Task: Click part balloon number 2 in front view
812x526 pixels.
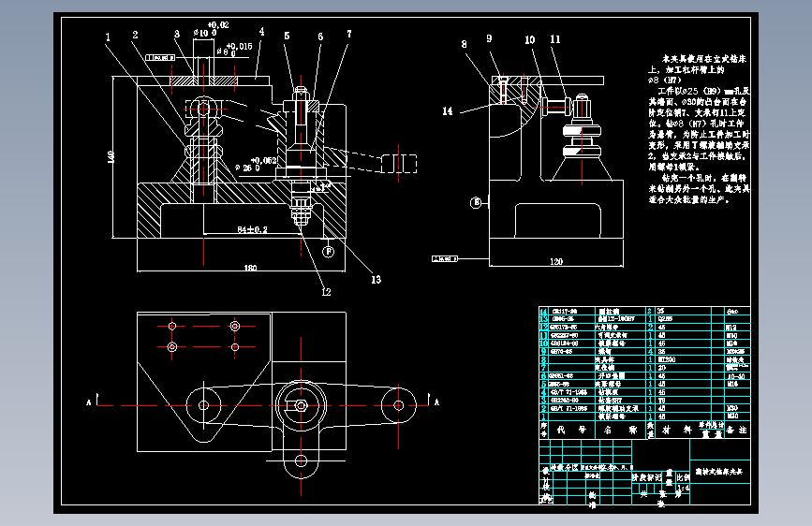Action: click(x=135, y=35)
